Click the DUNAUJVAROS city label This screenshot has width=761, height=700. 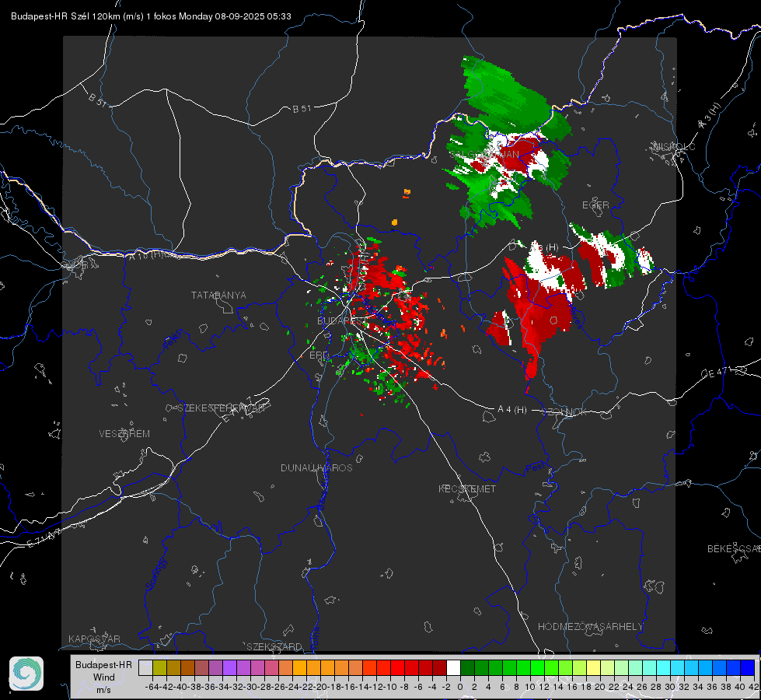pos(316,467)
